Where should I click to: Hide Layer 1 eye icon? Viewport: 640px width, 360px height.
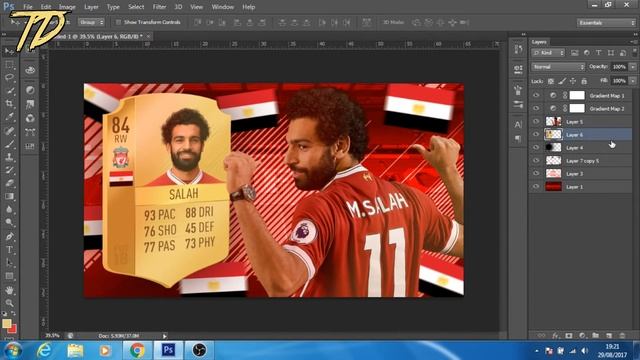pyautogui.click(x=536, y=187)
